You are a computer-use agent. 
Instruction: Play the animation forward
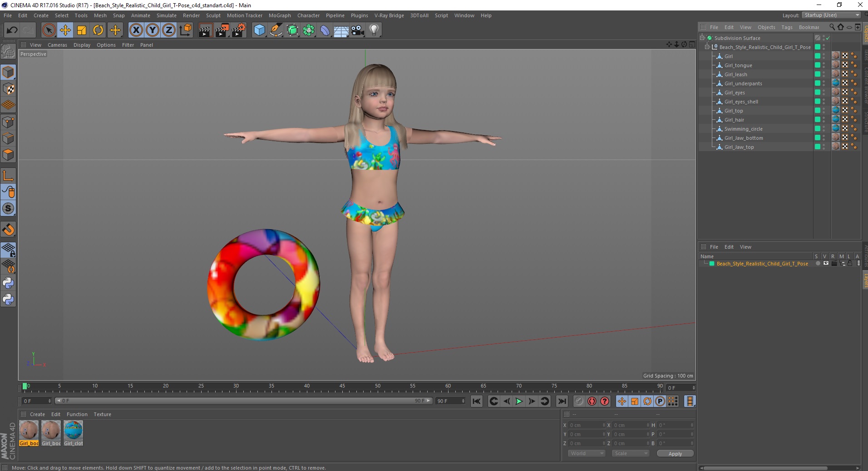(x=519, y=401)
